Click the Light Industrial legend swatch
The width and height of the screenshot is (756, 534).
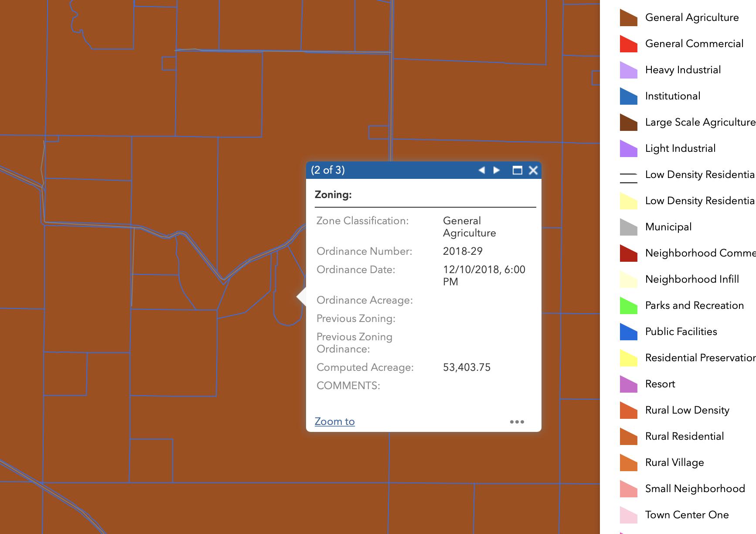[x=628, y=149]
